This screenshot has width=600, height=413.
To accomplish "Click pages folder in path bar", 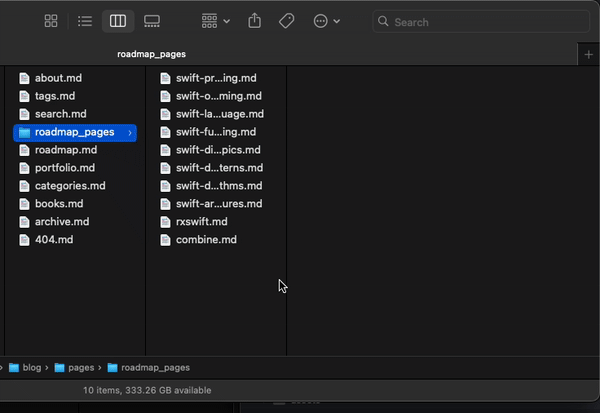I will click(81, 368).
